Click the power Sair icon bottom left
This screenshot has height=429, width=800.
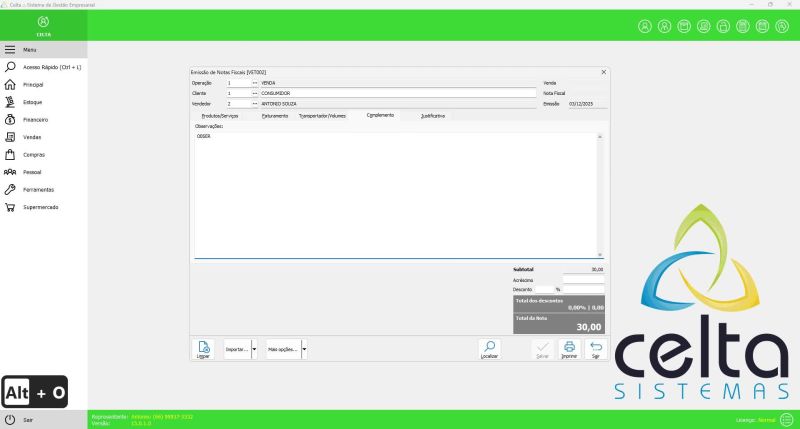[10, 420]
